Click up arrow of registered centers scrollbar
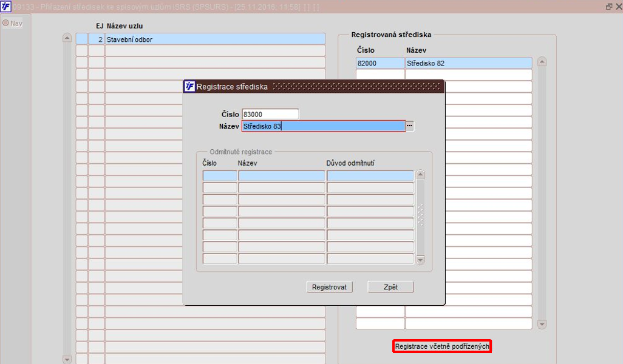 coord(542,61)
